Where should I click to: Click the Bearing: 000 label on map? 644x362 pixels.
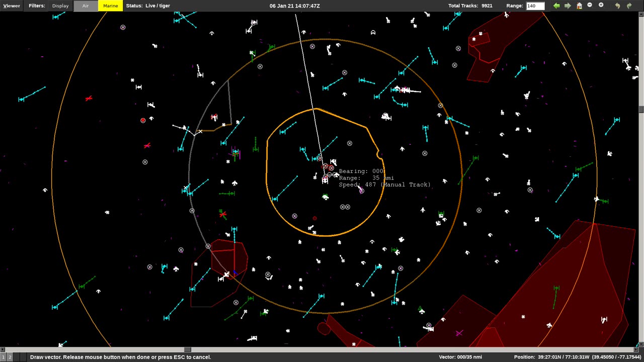point(361,171)
